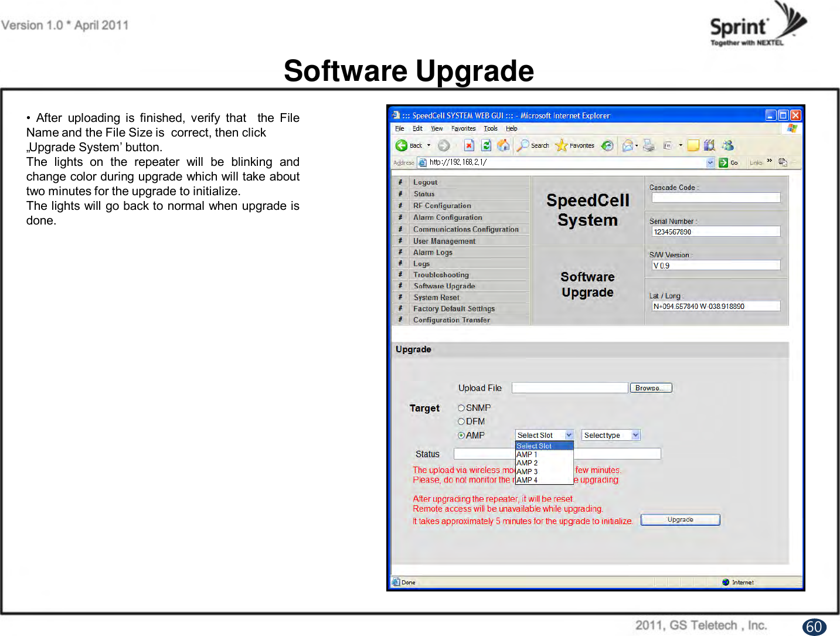Open the Edit menu
This screenshot has height=636, width=840.
tap(417, 128)
